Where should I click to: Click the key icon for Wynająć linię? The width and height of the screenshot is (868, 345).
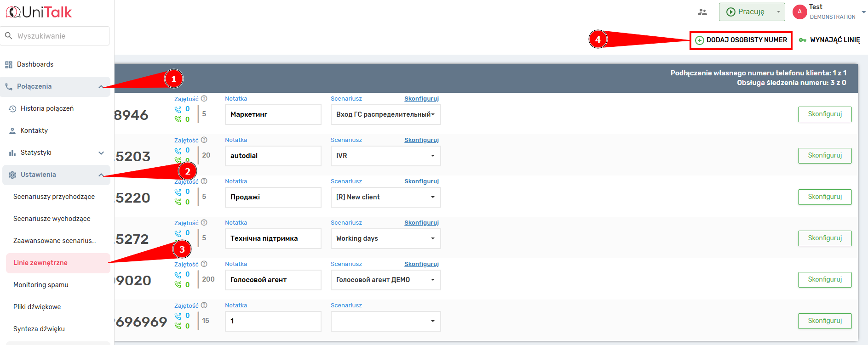803,40
